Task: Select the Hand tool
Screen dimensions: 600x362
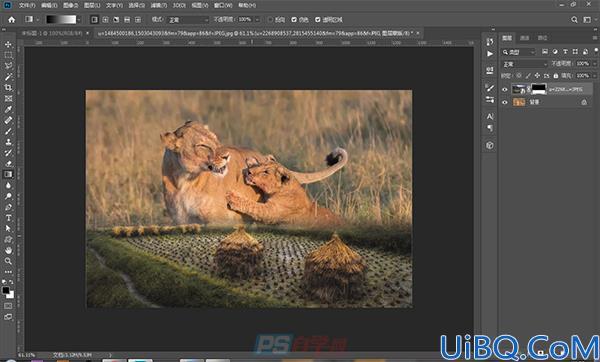Action: click(x=8, y=250)
